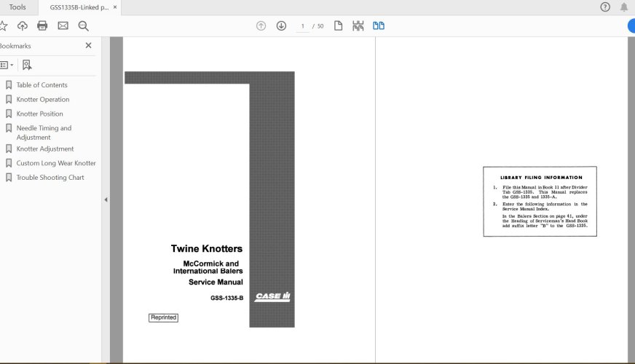Send file by email envelope icon
Screen dimensions: 635x364
click(63, 26)
